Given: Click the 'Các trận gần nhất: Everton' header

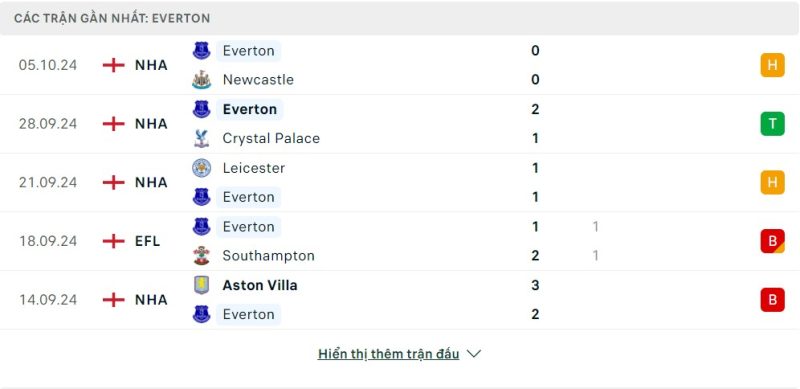Looking at the screenshot, I should [x=112, y=18].
